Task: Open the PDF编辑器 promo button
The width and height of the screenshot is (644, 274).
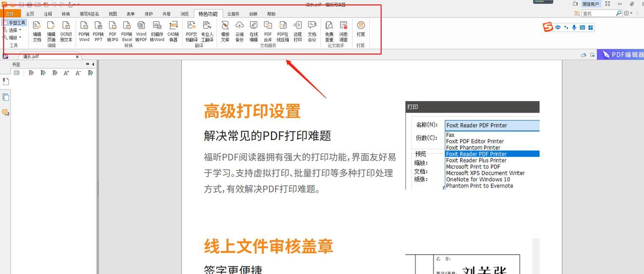Action: click(x=620, y=55)
